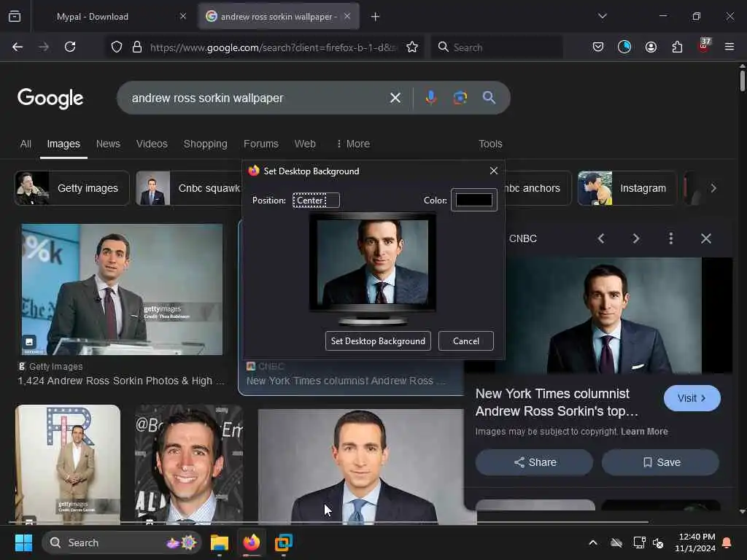
Task: Select the Getty images filter chip
Action: click(x=72, y=188)
